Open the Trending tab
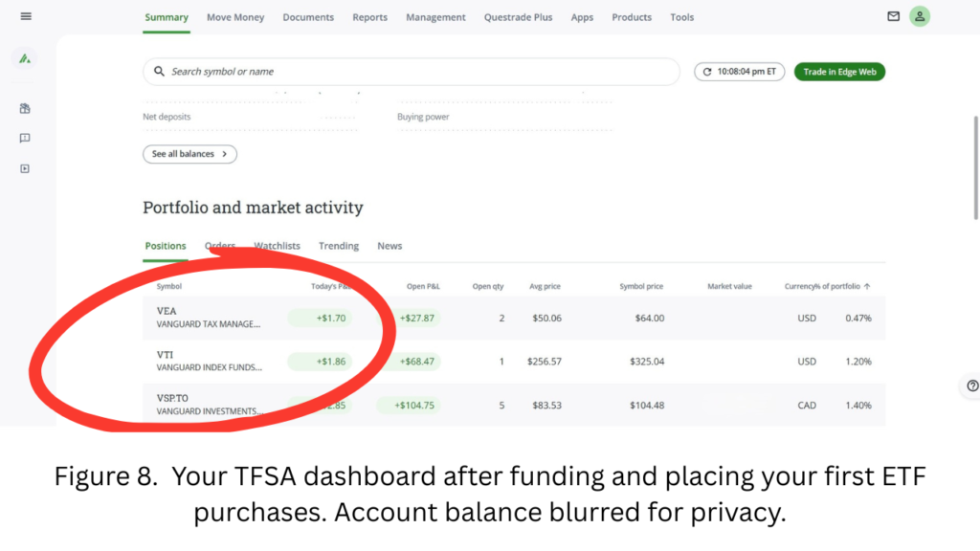This screenshot has height=551, width=980. tap(338, 246)
